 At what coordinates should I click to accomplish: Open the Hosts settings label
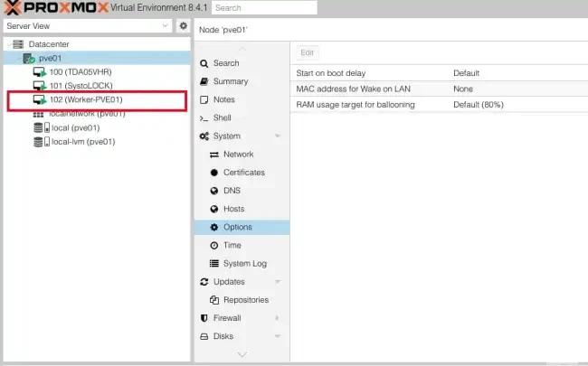(233, 209)
